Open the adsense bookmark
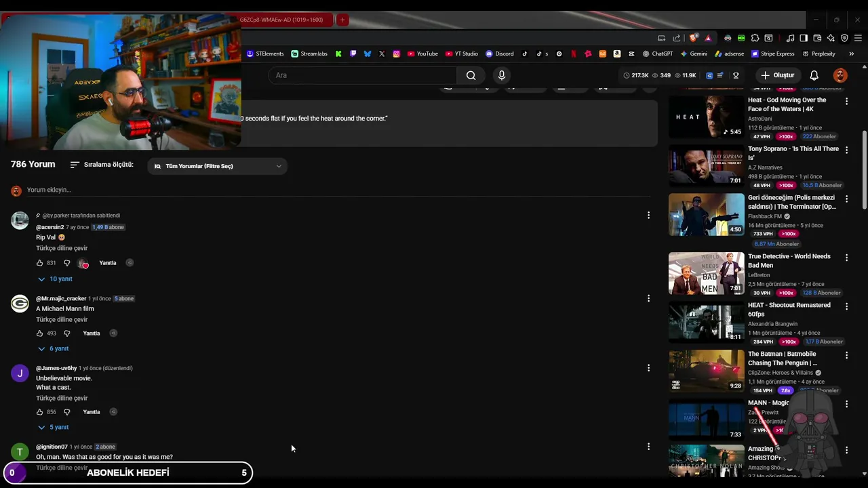This screenshot has height=488, width=868. click(729, 54)
